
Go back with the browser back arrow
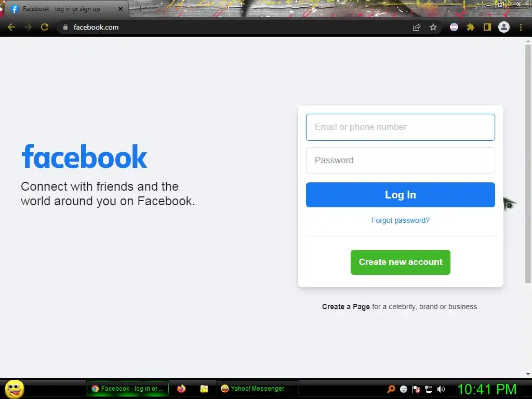[11, 27]
